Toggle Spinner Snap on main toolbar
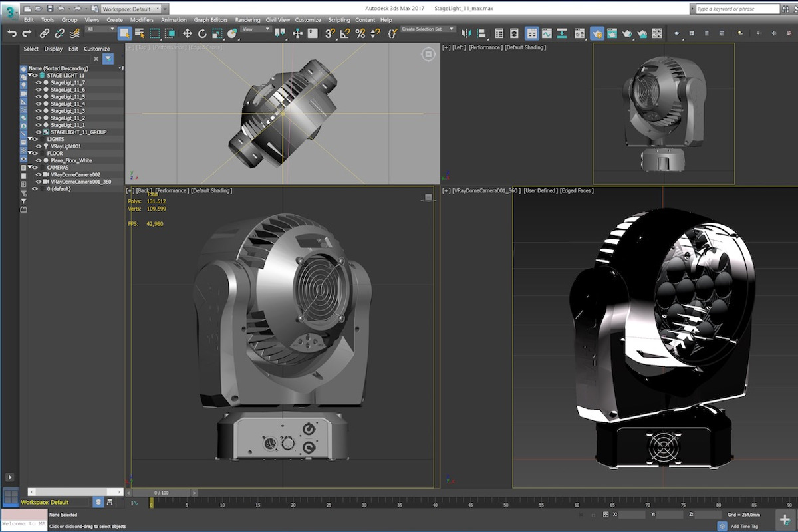Image resolution: width=798 pixels, height=532 pixels. tap(375, 33)
